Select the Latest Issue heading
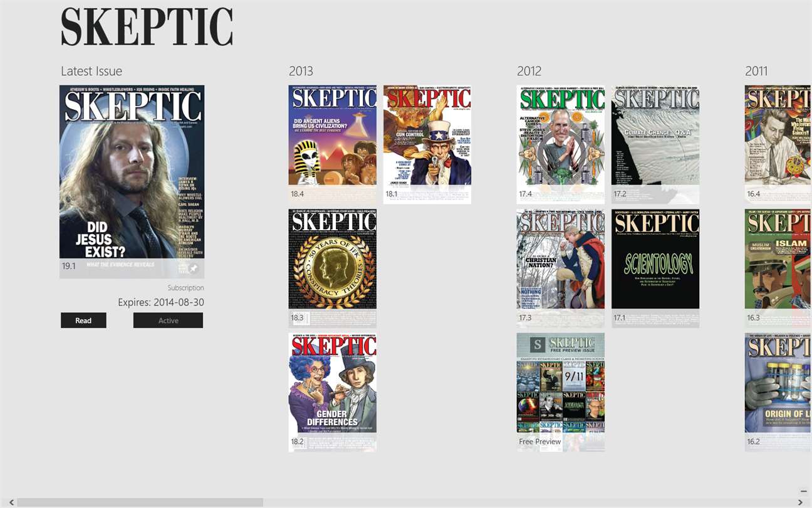This screenshot has width=812, height=508. pyautogui.click(x=91, y=71)
